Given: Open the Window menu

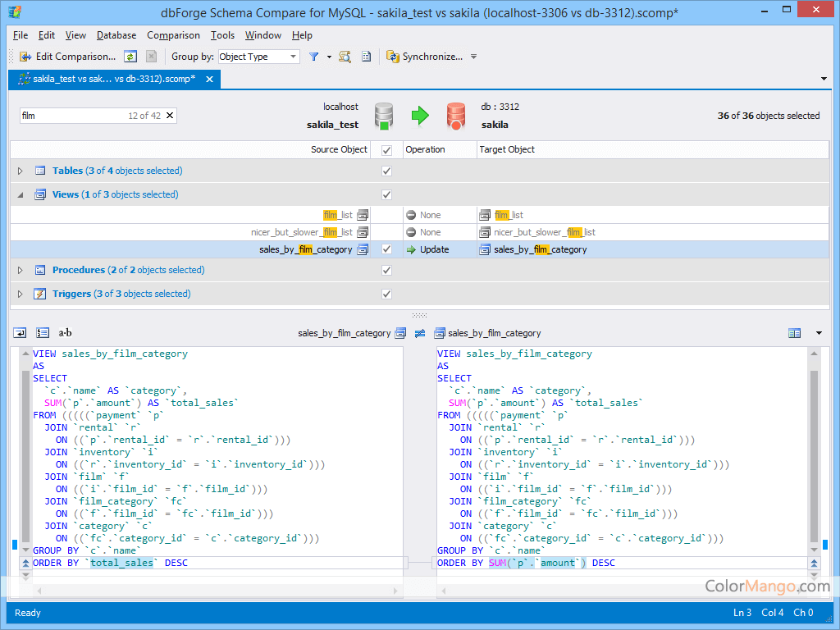Looking at the screenshot, I should [263, 34].
